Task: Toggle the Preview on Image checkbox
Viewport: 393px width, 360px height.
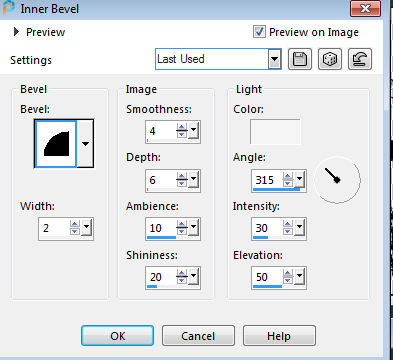Action: (259, 32)
